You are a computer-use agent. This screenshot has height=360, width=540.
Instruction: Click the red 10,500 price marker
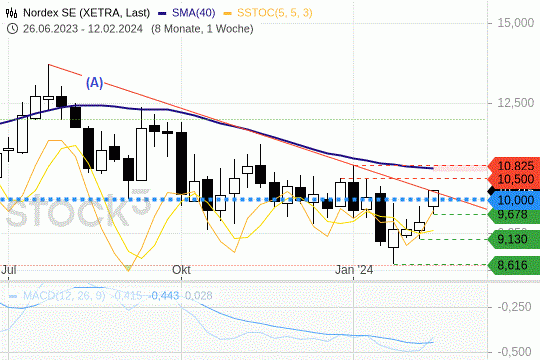coord(515,179)
